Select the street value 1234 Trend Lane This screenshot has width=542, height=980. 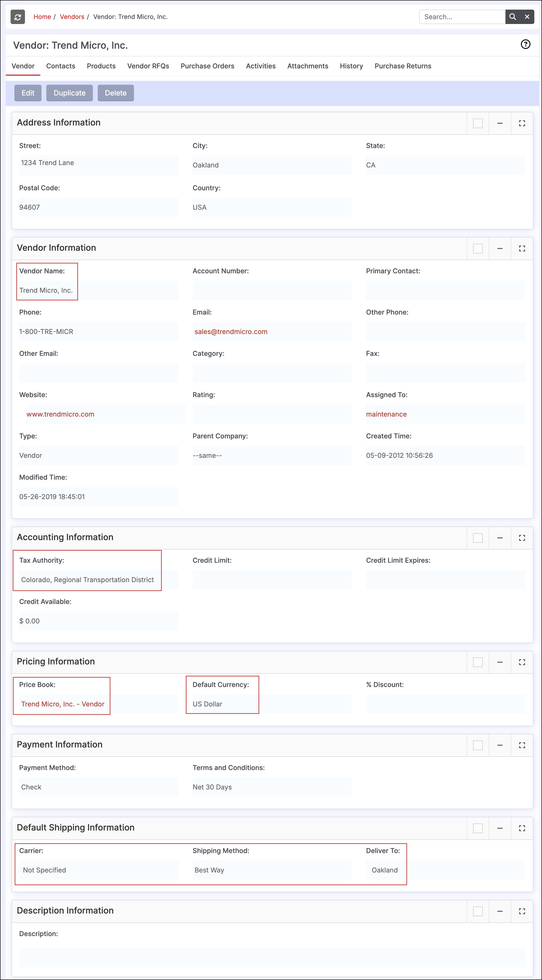48,163
